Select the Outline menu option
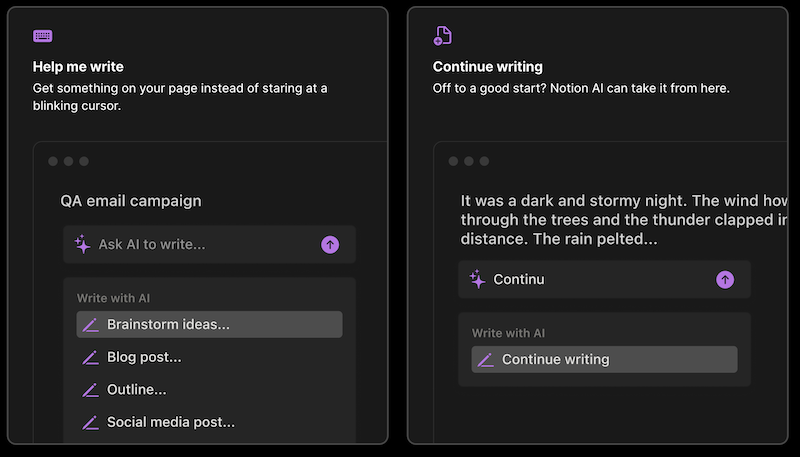This screenshot has width=800, height=457. 136,390
